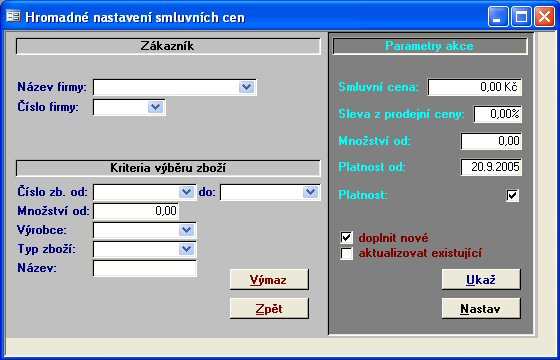Edit the Platnost od date field
The height and width of the screenshot is (360, 560).
click(x=491, y=167)
